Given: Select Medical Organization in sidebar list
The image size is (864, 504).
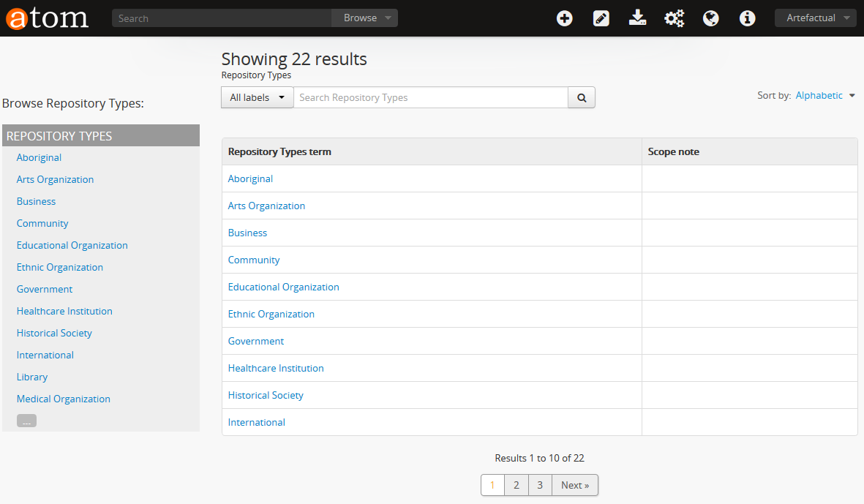Looking at the screenshot, I should click(64, 399).
